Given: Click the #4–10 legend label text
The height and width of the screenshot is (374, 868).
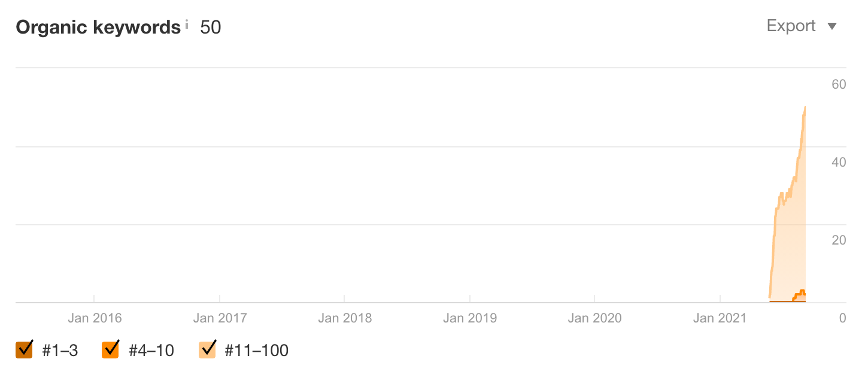Looking at the screenshot, I should [x=151, y=351].
